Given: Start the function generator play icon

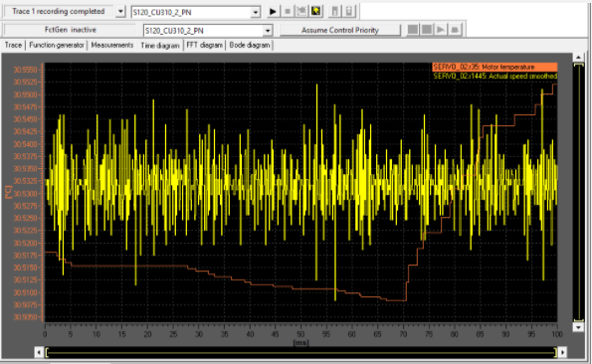Looking at the screenshot, I should click(441, 30).
